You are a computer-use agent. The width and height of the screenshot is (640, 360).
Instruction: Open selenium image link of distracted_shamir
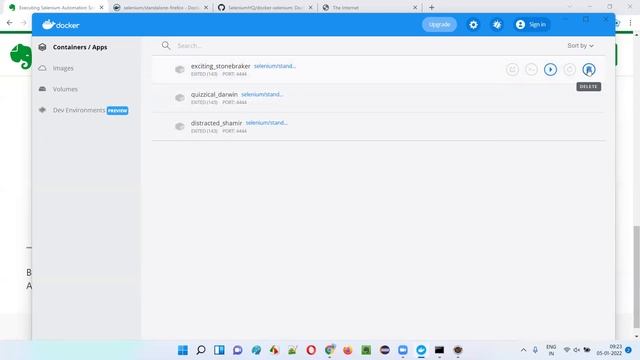tap(267, 123)
